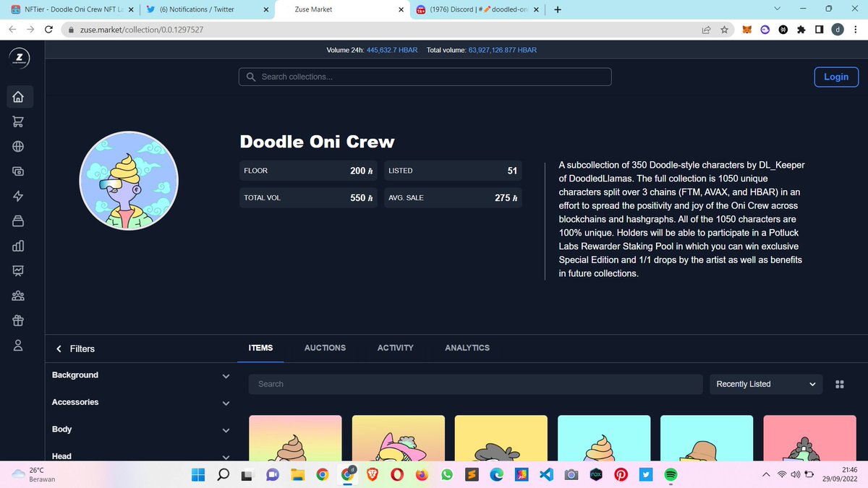Image resolution: width=868 pixels, height=488 pixels.
Task: Collapse the Filters panel
Action: pos(59,348)
